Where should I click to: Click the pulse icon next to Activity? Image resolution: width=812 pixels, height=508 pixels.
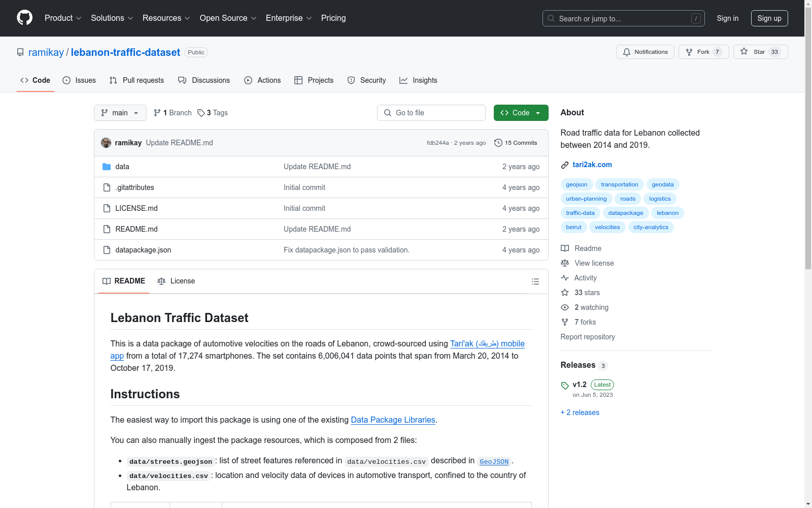(565, 278)
